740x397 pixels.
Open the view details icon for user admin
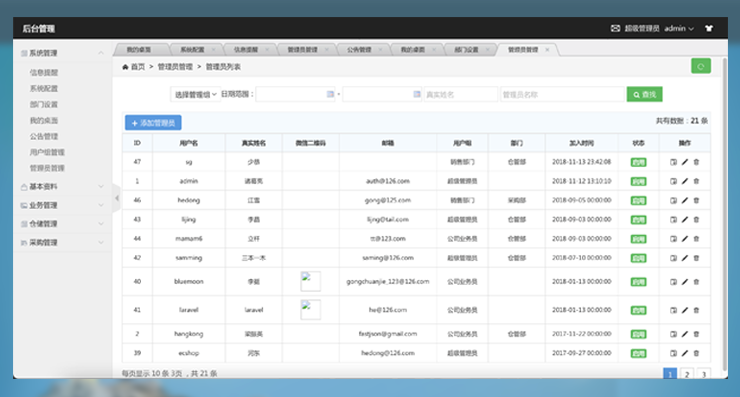(x=673, y=181)
